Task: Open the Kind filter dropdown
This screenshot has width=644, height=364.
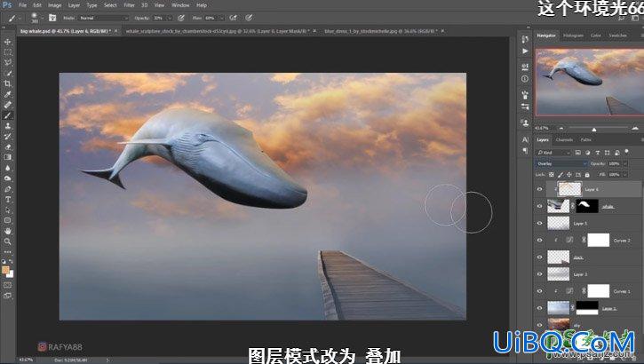Action: [x=553, y=153]
